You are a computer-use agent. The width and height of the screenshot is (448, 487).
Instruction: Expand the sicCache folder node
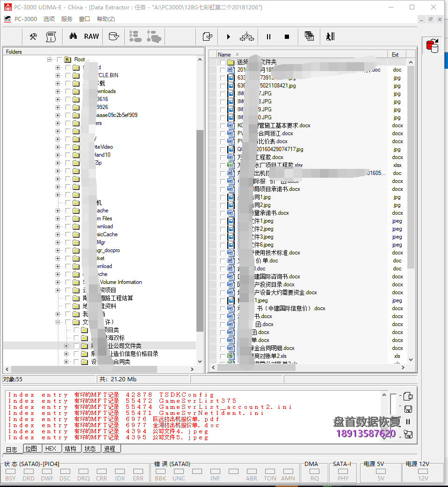click(58, 234)
